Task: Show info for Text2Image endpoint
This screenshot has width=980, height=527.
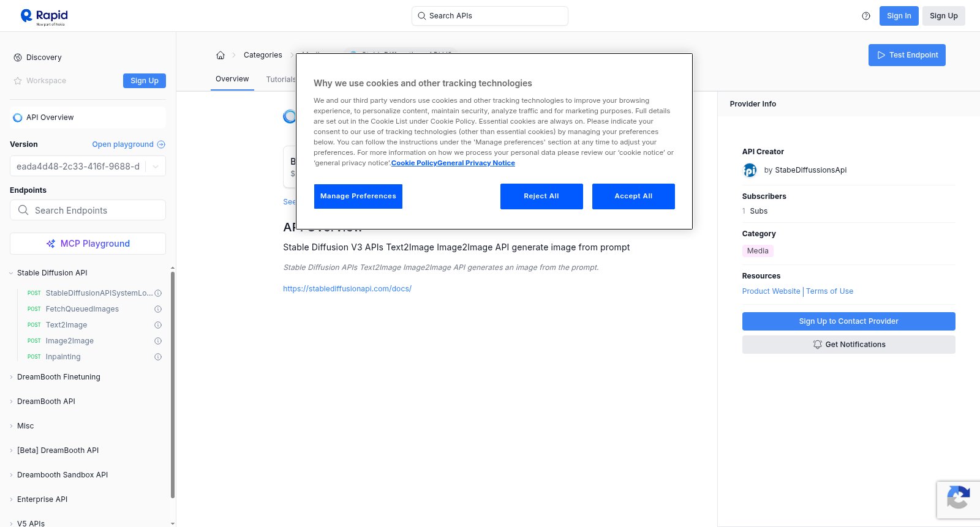Action: [x=158, y=325]
